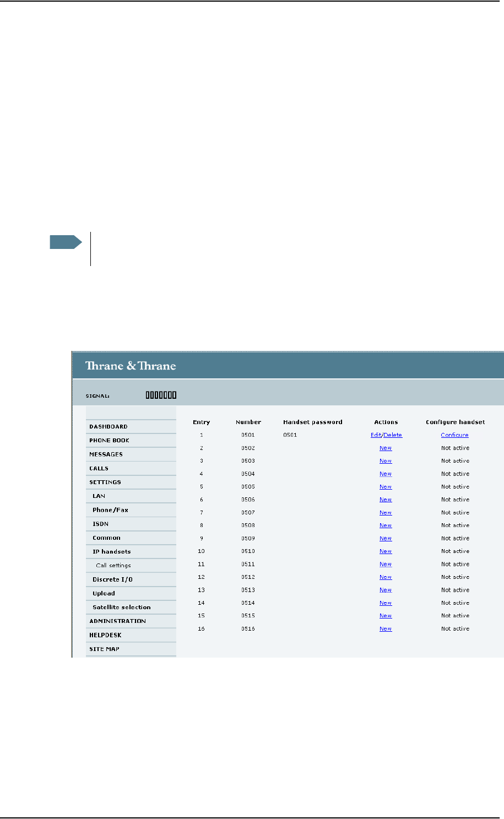Click the Configure handset column header
Viewport: 504px width, 819px height.
point(456,422)
